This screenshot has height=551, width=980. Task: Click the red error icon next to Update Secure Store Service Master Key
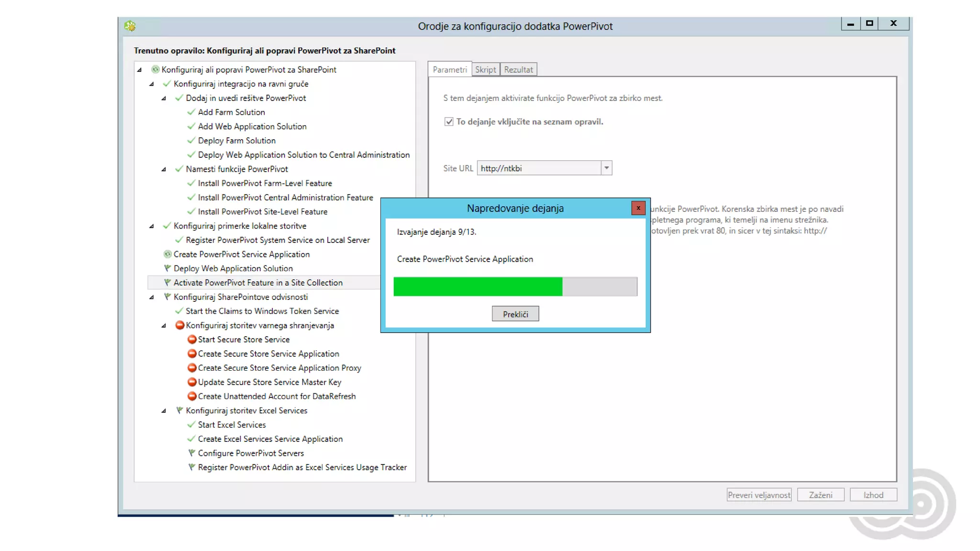point(192,382)
